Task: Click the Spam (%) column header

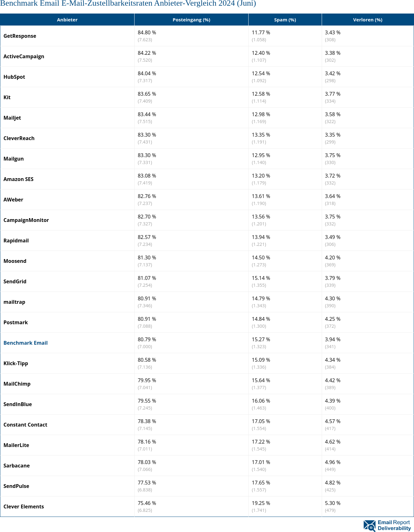Action: point(285,20)
